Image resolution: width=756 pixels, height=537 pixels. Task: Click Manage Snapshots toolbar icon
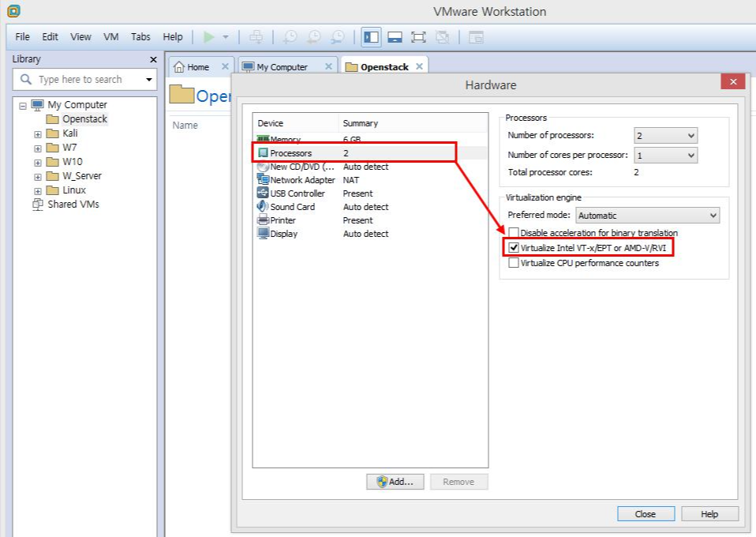click(338, 37)
